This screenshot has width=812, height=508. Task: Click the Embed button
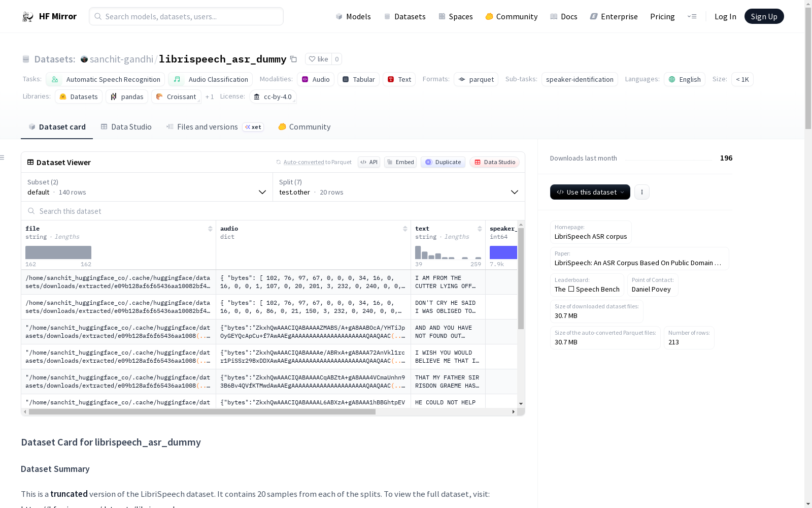click(400, 162)
